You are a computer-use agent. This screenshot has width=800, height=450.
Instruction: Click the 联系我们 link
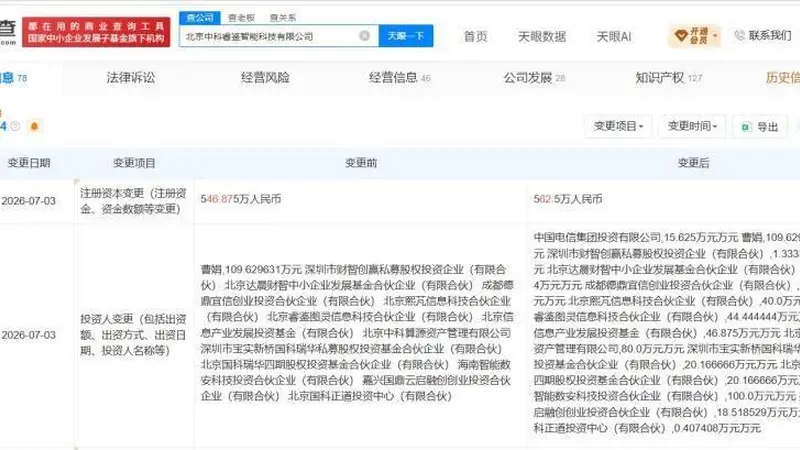pos(770,35)
